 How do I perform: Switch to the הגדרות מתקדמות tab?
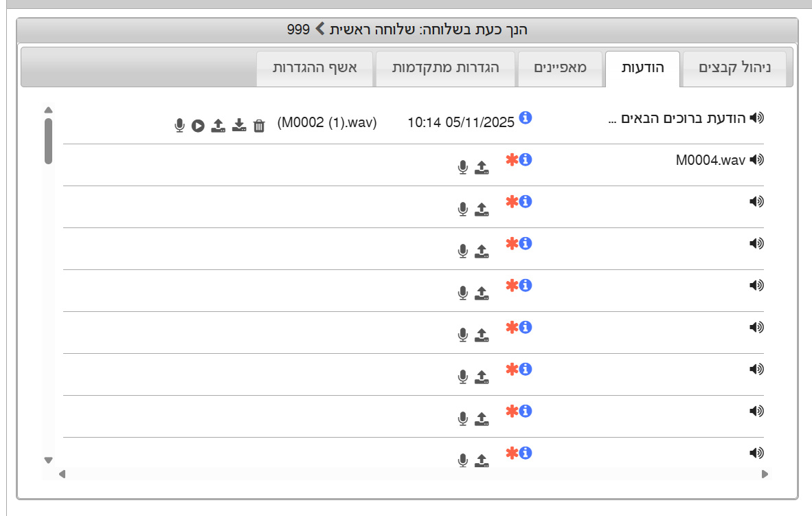445,68
